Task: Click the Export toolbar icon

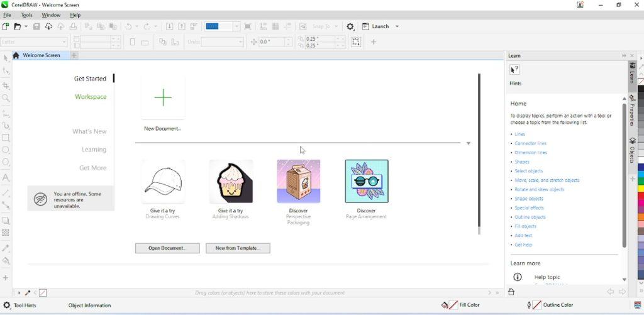Action: 182,26
